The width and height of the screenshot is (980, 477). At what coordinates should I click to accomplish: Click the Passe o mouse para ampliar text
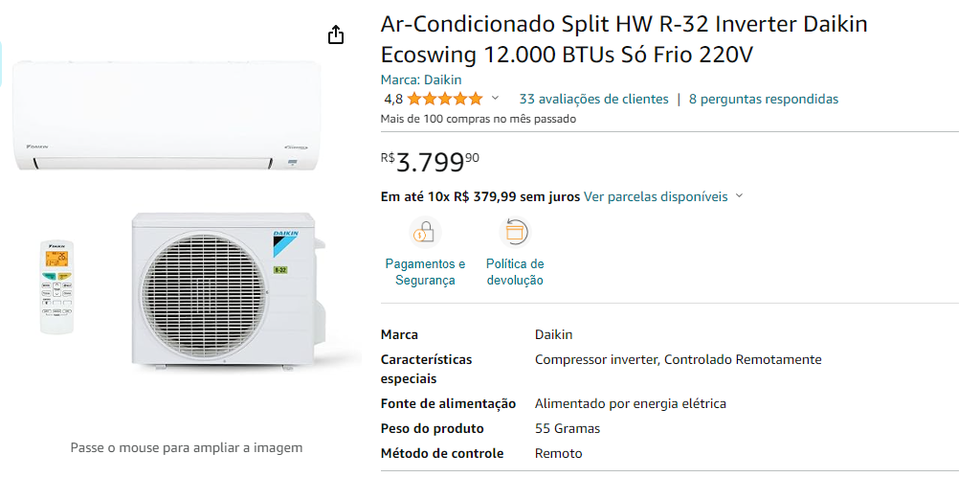click(x=187, y=447)
